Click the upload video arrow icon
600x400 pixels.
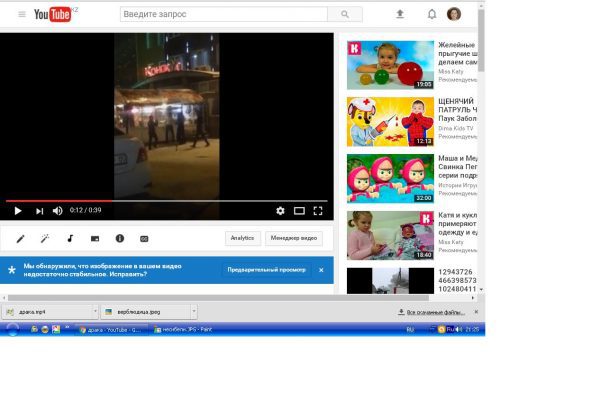tap(400, 15)
